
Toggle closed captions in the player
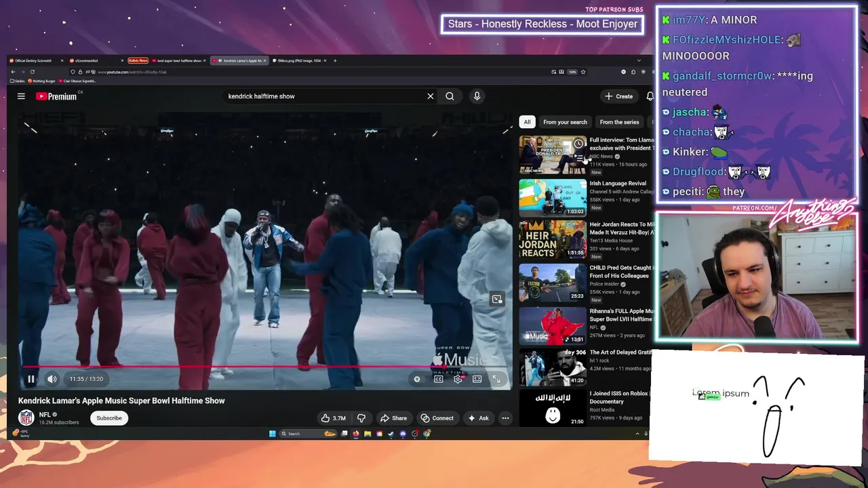pos(439,379)
